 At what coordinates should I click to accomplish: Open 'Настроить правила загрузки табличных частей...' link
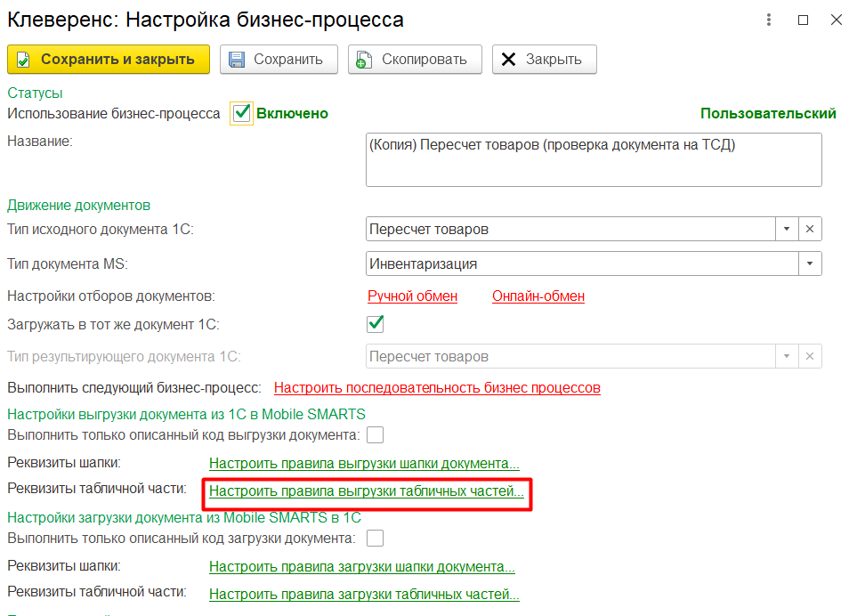tap(364, 594)
